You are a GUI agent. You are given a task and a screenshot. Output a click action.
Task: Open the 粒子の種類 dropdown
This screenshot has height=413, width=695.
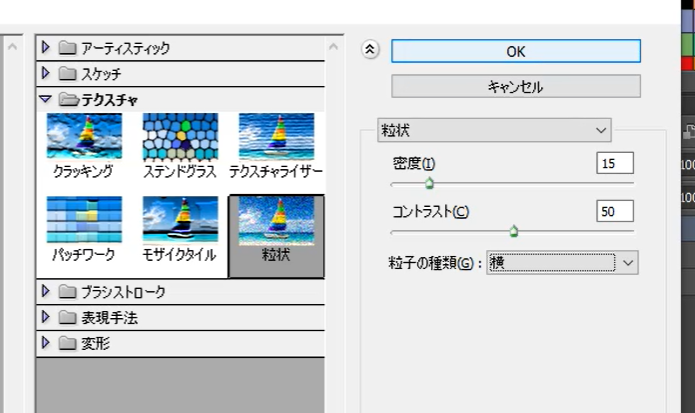tap(562, 262)
